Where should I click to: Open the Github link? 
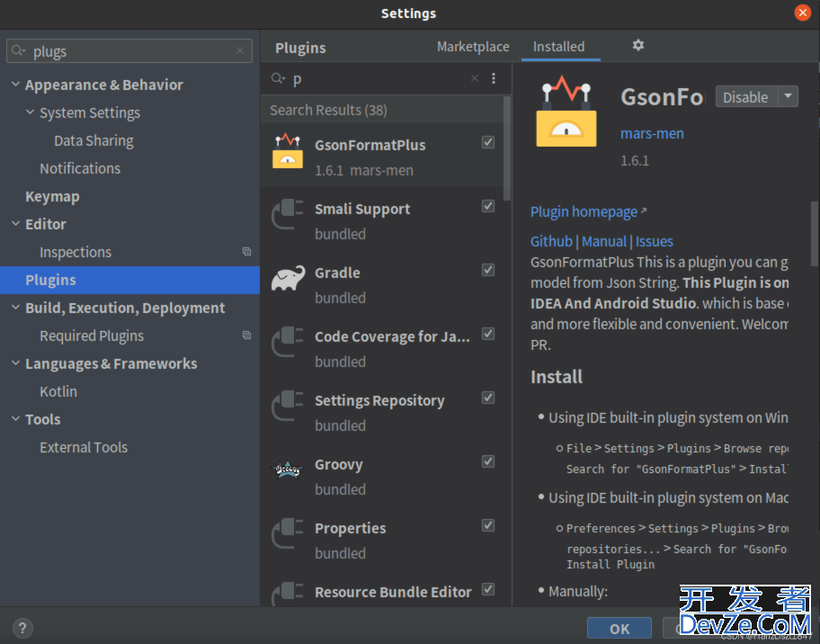[x=551, y=241]
